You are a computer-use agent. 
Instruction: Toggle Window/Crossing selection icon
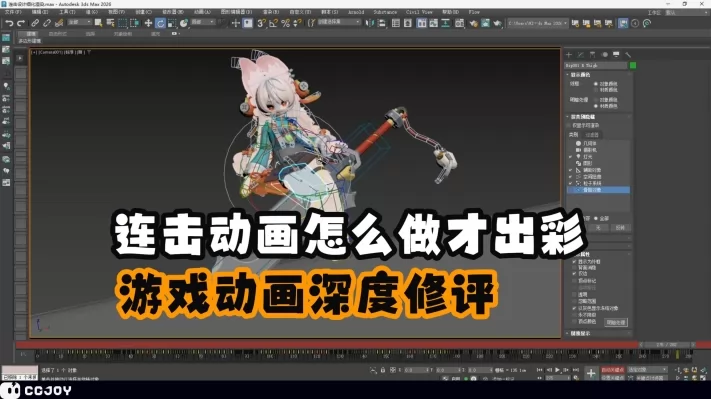[x=134, y=23]
